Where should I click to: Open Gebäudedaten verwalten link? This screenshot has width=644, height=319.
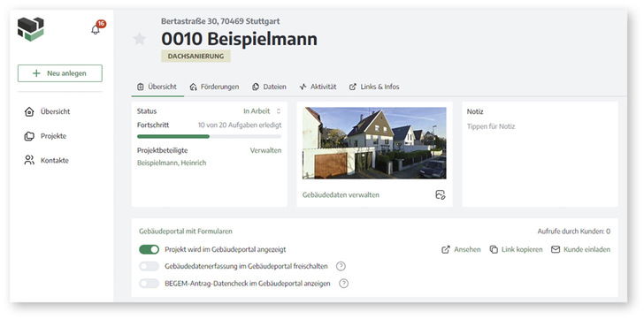tap(341, 194)
